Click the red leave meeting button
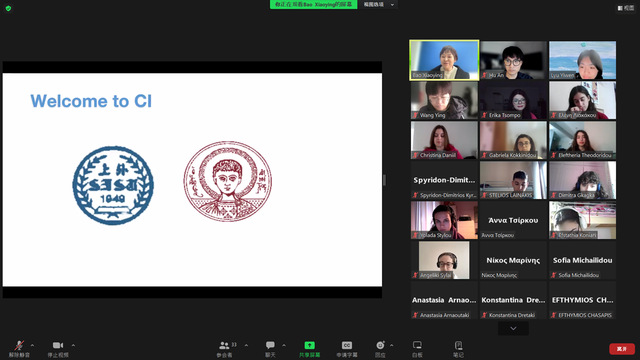 point(622,349)
